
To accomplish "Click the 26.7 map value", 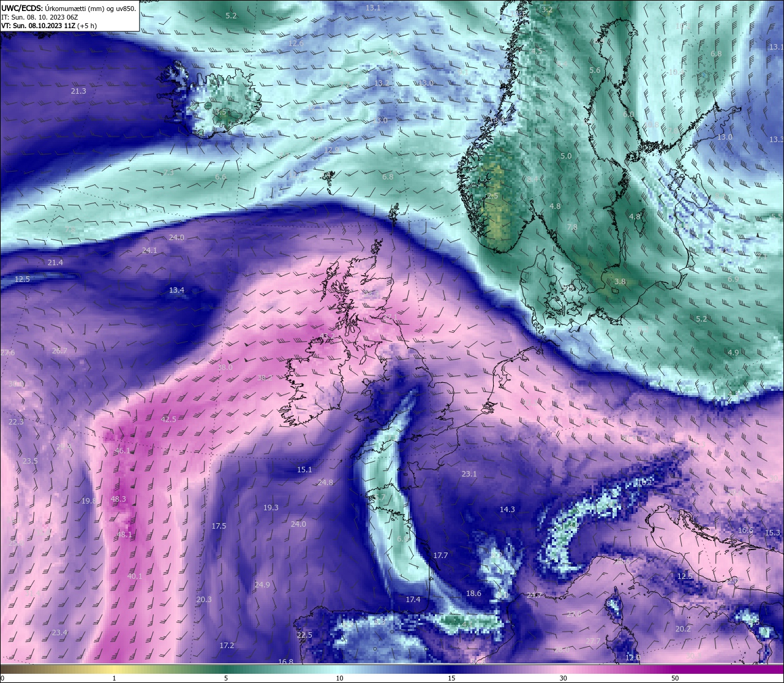I will [x=59, y=351].
